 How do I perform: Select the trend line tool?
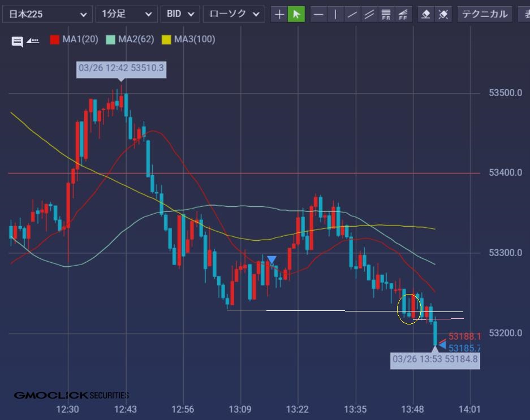tap(352, 14)
